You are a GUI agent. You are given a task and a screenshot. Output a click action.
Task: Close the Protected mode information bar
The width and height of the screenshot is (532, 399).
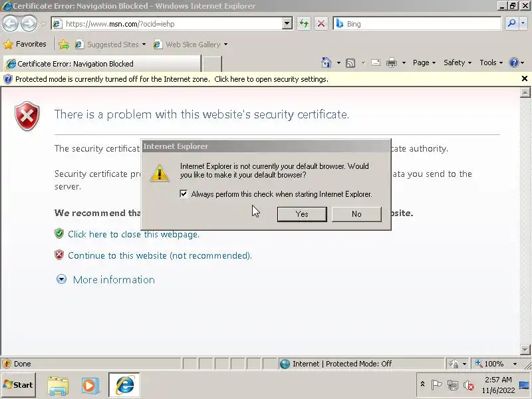pos(525,78)
